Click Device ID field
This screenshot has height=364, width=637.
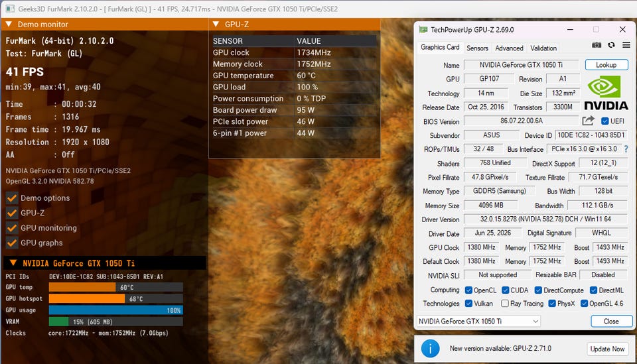591,135
